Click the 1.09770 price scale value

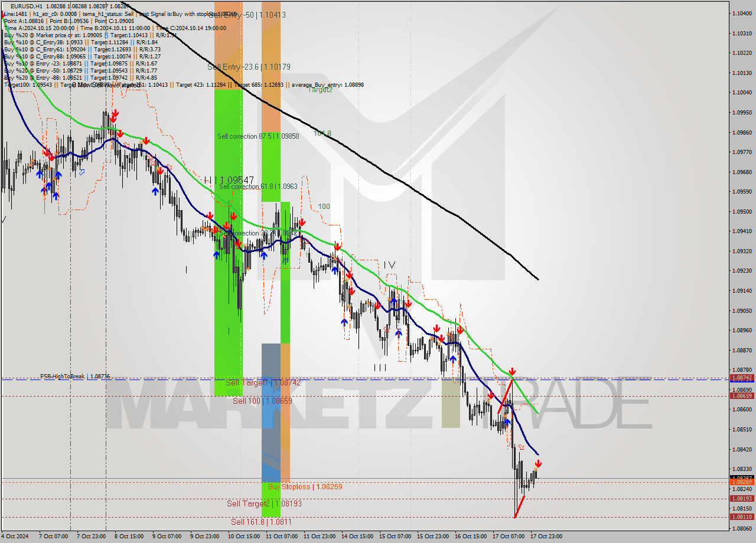[742, 152]
